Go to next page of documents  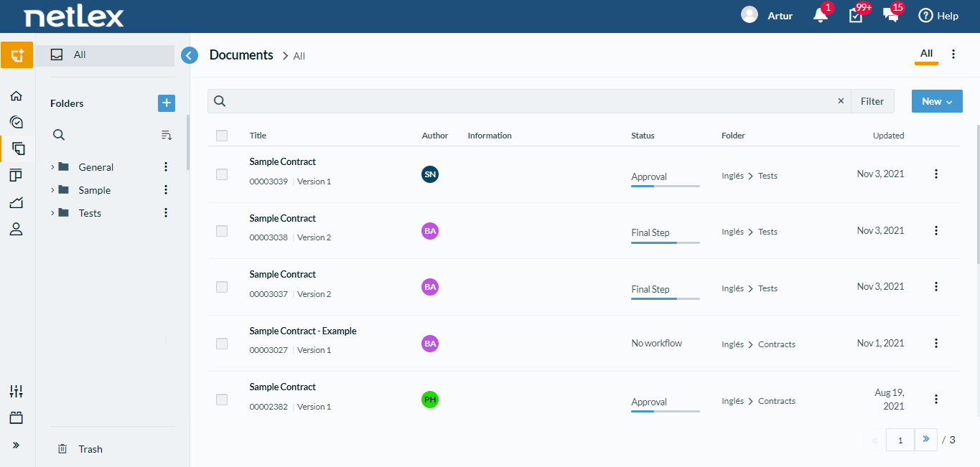pyautogui.click(x=926, y=439)
